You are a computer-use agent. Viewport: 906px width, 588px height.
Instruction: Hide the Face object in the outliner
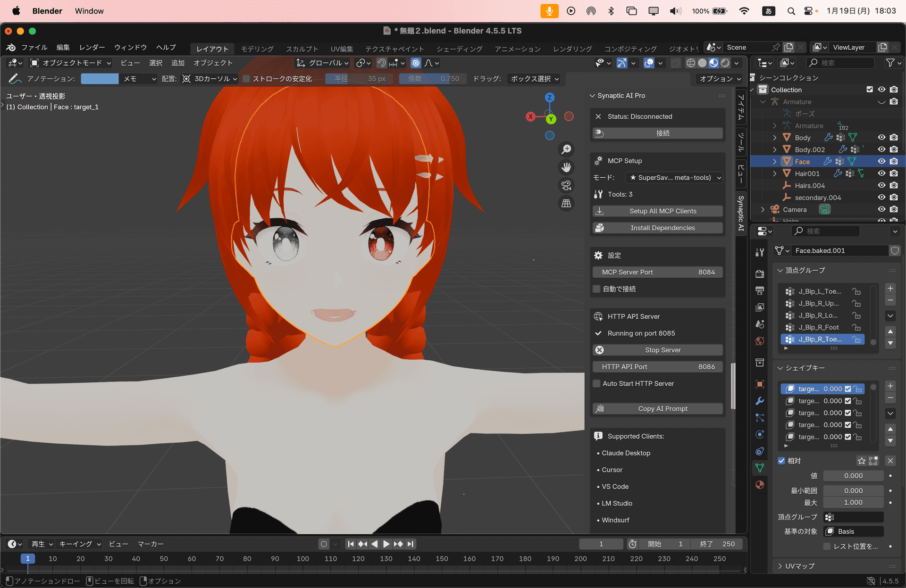click(881, 161)
